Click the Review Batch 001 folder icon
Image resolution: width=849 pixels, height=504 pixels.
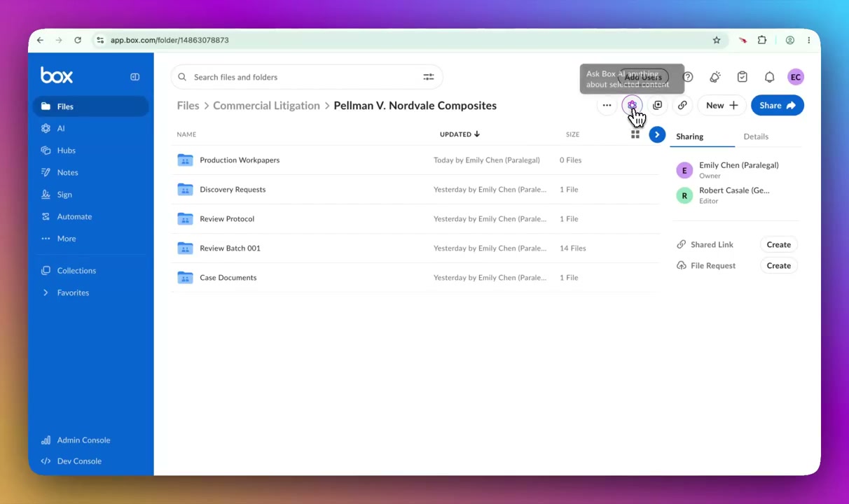(185, 248)
